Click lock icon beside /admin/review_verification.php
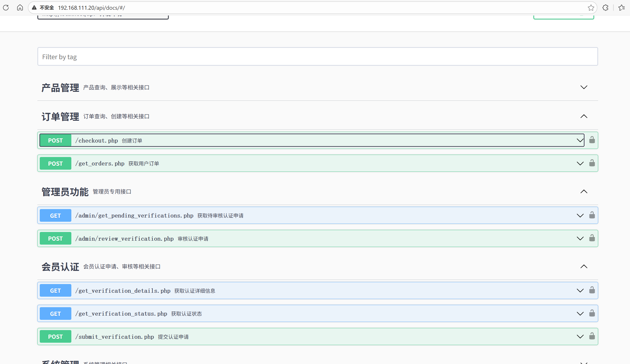 pyautogui.click(x=592, y=238)
